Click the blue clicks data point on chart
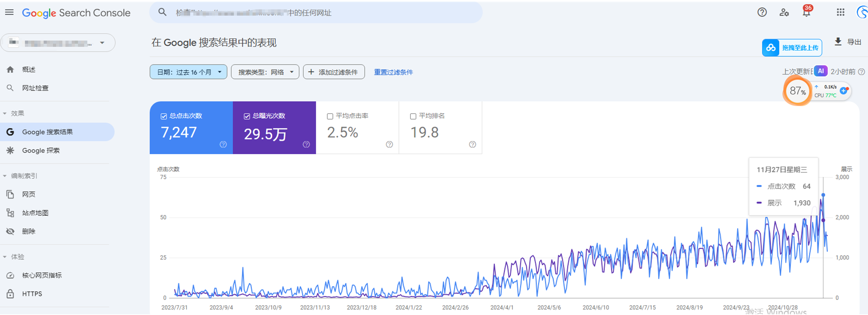This screenshot has width=868, height=315. [823, 195]
